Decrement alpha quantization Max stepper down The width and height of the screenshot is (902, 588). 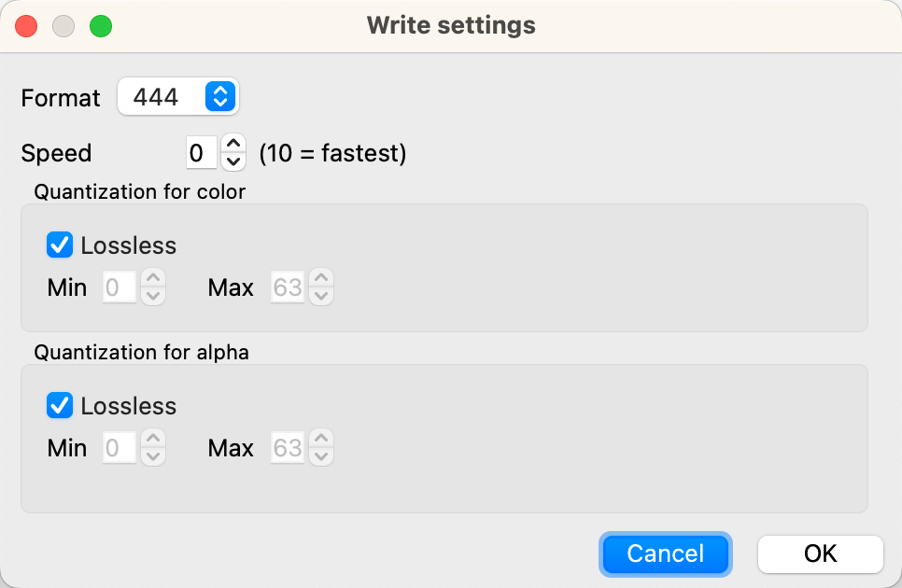[x=321, y=456]
